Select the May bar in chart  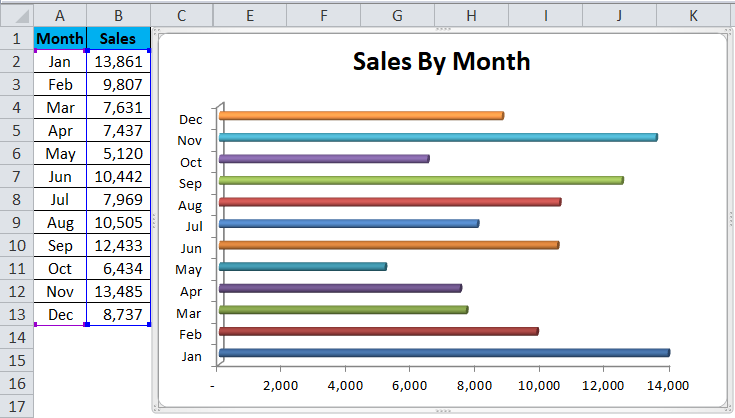tap(302, 266)
